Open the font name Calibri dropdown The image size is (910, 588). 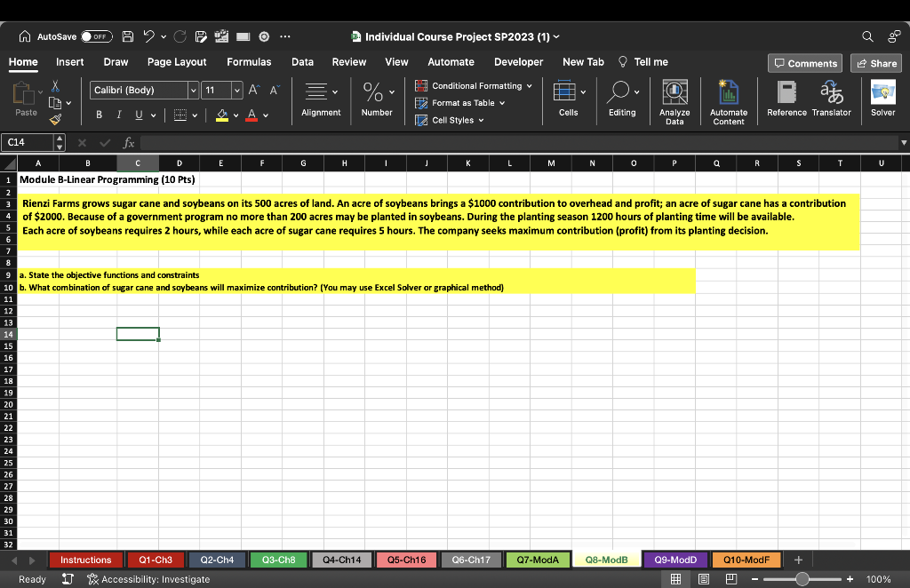(x=193, y=91)
